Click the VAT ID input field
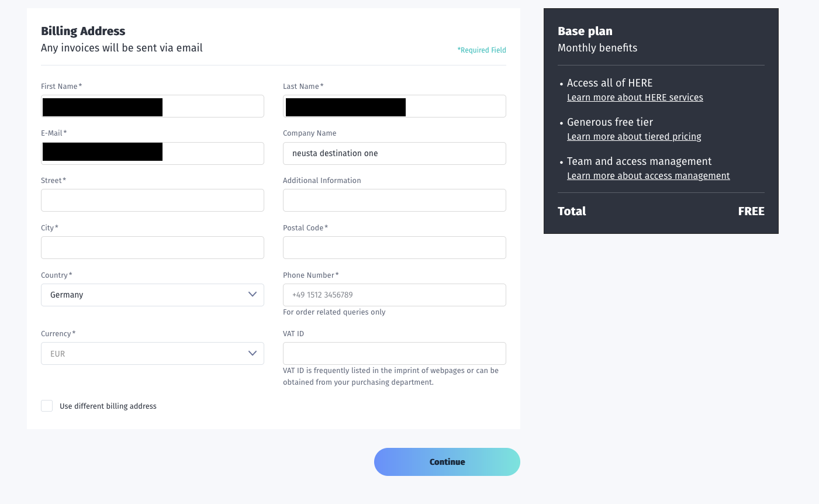This screenshot has height=504, width=819. point(395,354)
